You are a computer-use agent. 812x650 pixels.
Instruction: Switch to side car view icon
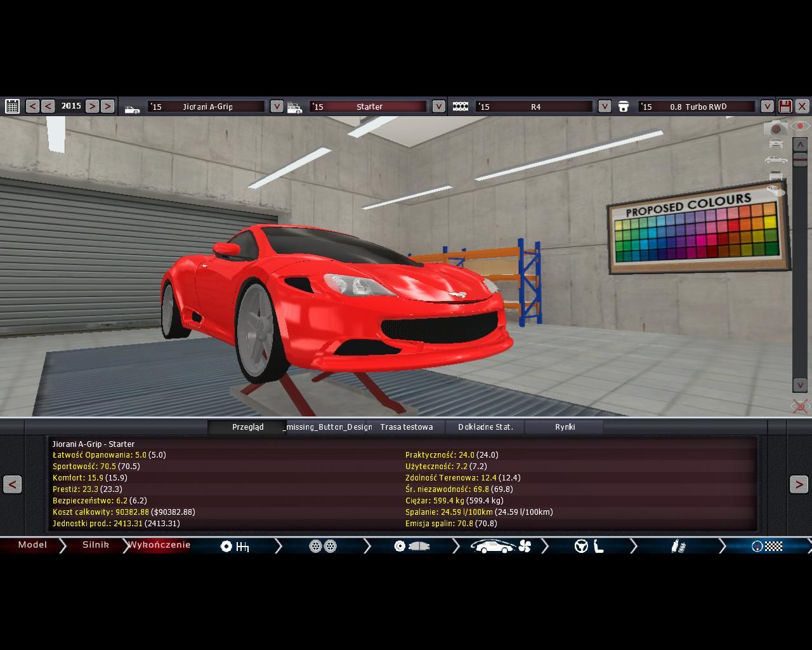775,160
